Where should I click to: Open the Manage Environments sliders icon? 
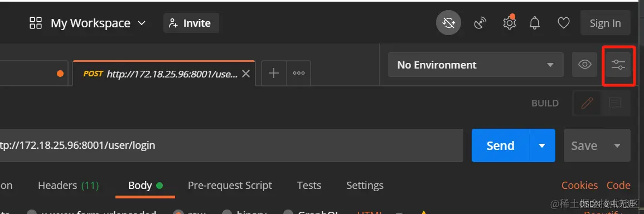tap(618, 65)
